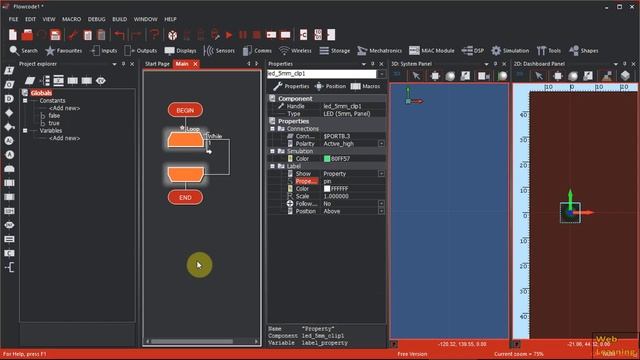640x360 pixels.
Task: Collapse the Connections property group
Action: 272,129
